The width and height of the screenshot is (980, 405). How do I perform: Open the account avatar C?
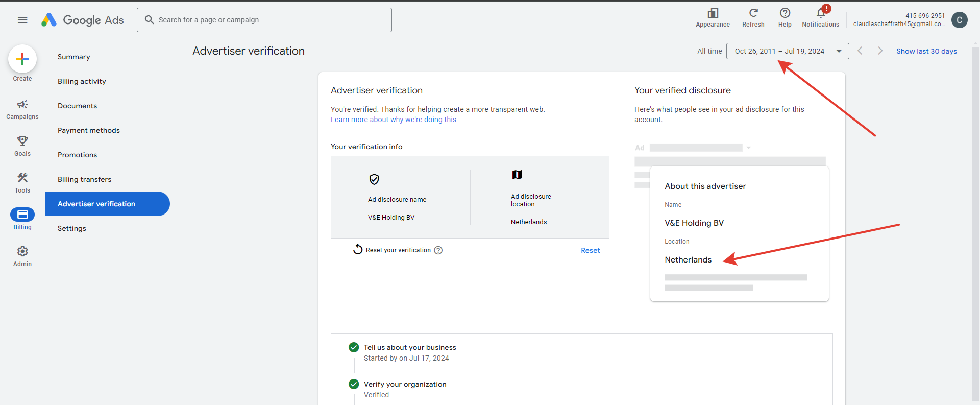click(x=960, y=20)
